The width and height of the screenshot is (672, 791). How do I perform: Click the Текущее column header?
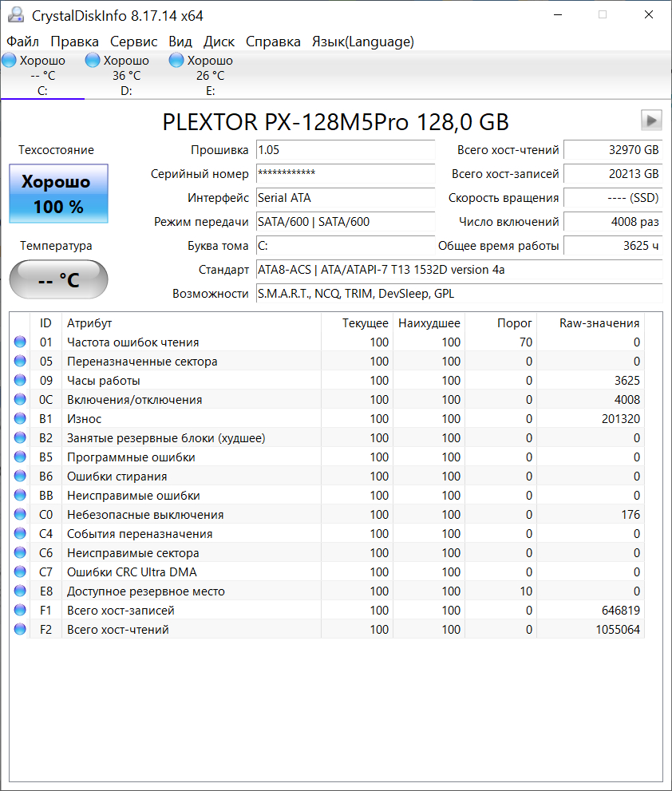click(x=357, y=322)
